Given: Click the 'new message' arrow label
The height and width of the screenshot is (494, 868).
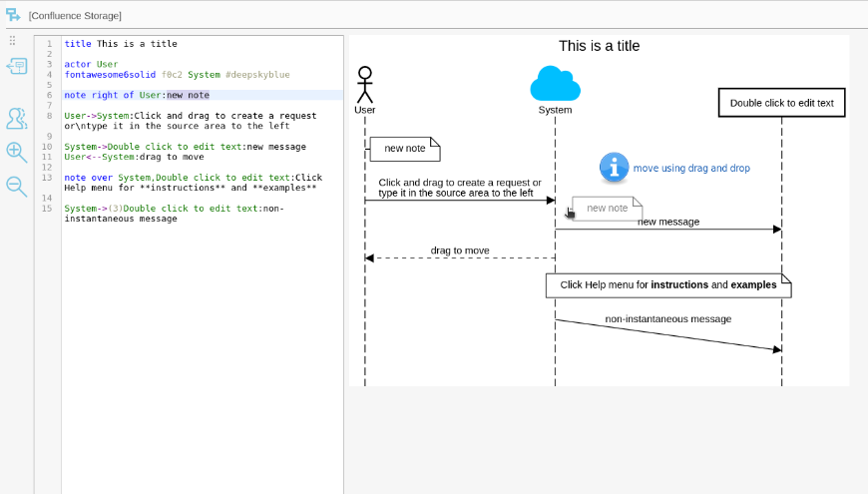Looking at the screenshot, I should point(668,223).
